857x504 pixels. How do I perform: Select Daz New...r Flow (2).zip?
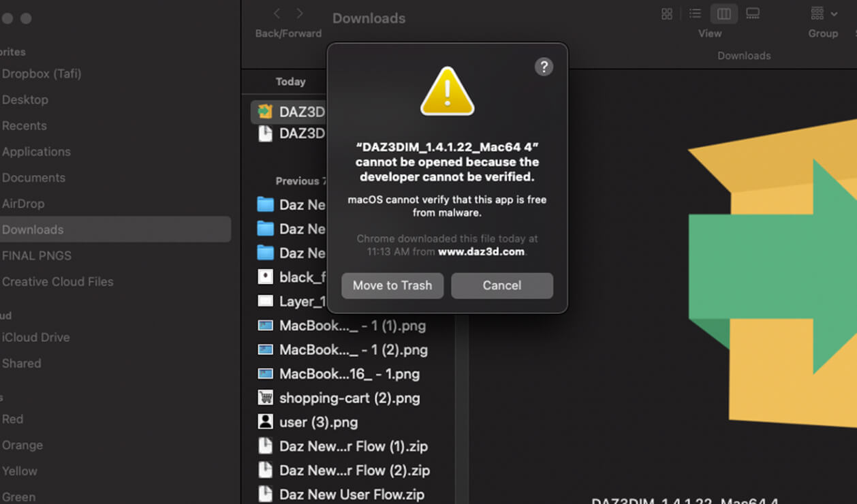pos(344,470)
